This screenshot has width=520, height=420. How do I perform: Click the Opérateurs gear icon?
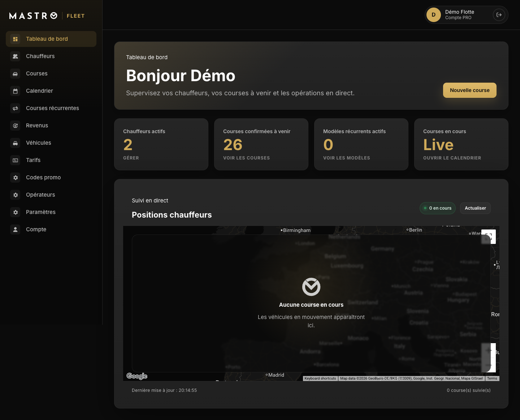point(15,195)
